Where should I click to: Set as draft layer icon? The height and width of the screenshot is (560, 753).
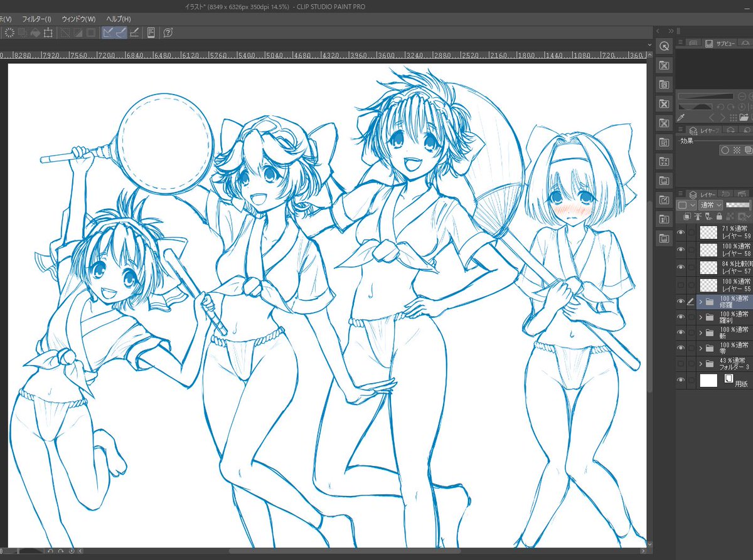(710, 216)
